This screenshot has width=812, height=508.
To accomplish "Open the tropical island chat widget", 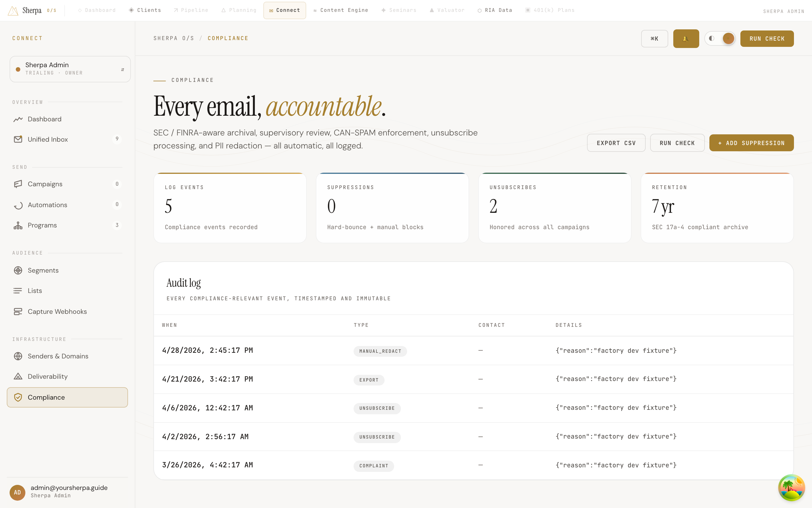I will coord(791,487).
